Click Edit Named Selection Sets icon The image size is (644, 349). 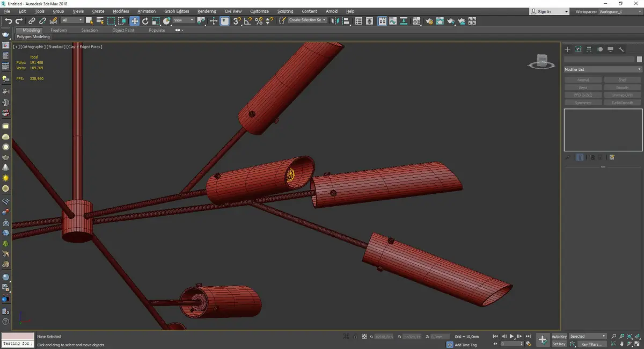pos(282,21)
